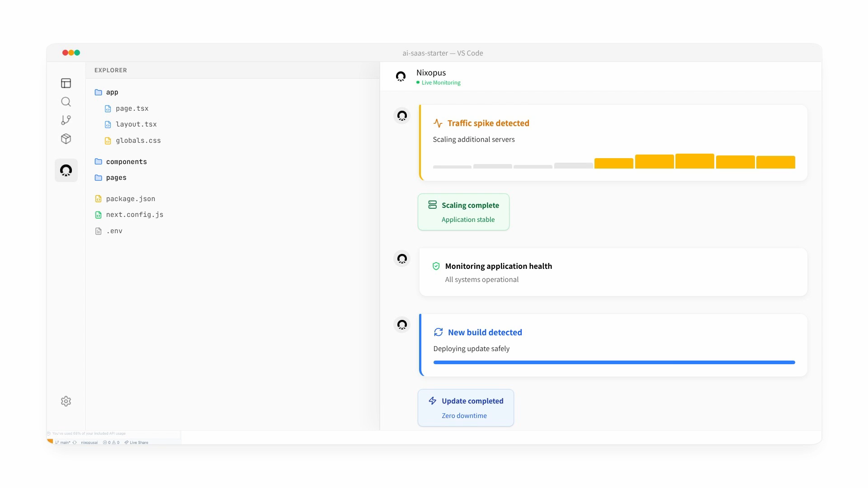Click the tallest yellow traffic bar in the chart
This screenshot has height=488, width=868.
tap(695, 161)
